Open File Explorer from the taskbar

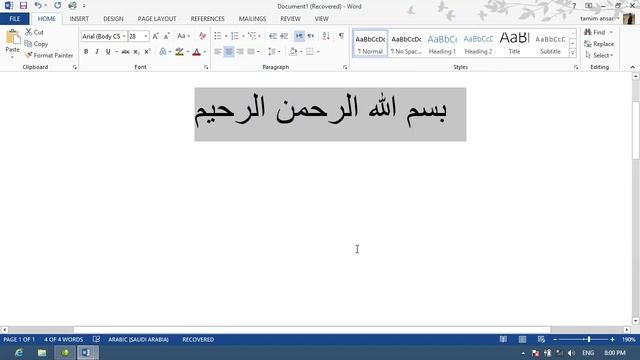tap(42, 353)
